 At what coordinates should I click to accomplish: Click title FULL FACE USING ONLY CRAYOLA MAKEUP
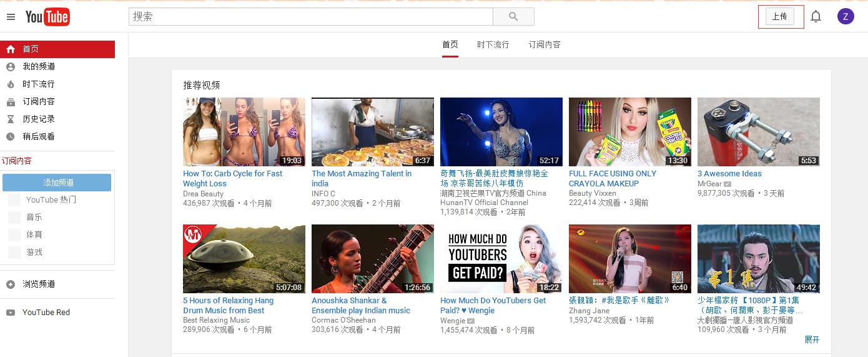(613, 179)
